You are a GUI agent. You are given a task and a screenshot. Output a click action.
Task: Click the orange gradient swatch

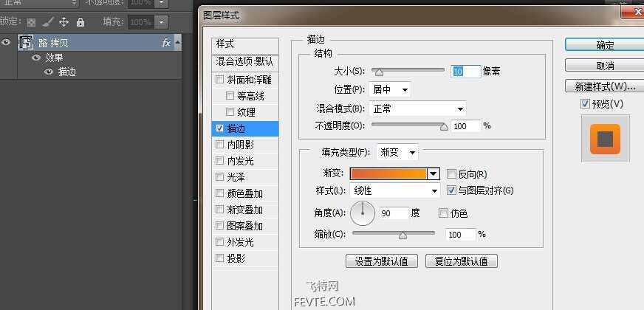(388, 174)
